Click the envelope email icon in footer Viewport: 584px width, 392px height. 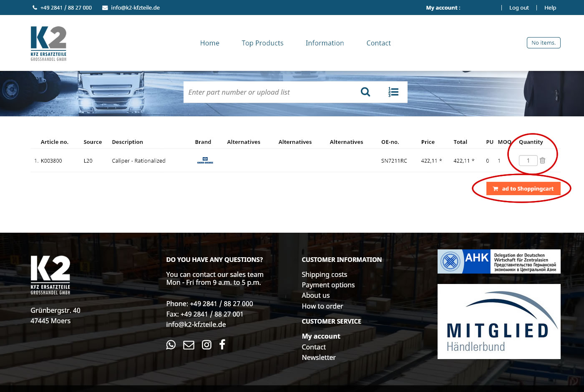tap(189, 345)
